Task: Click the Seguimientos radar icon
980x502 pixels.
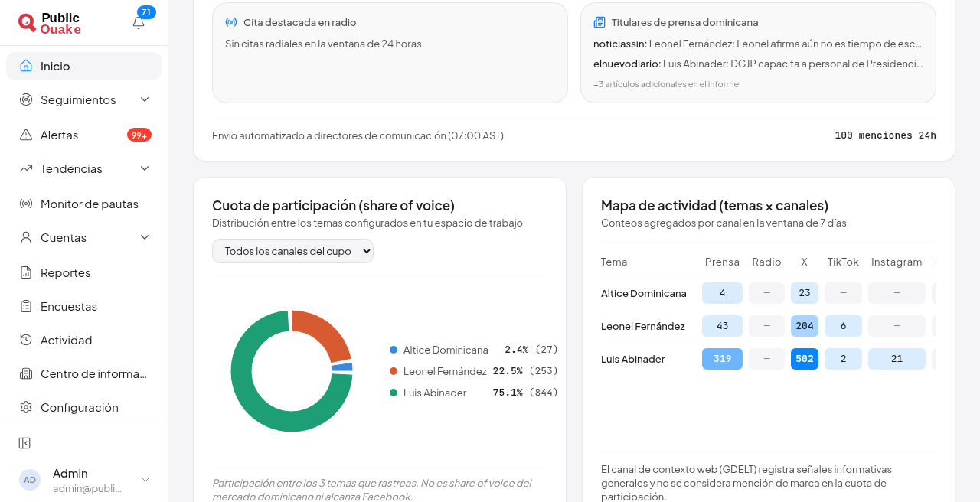Action: 26,99
